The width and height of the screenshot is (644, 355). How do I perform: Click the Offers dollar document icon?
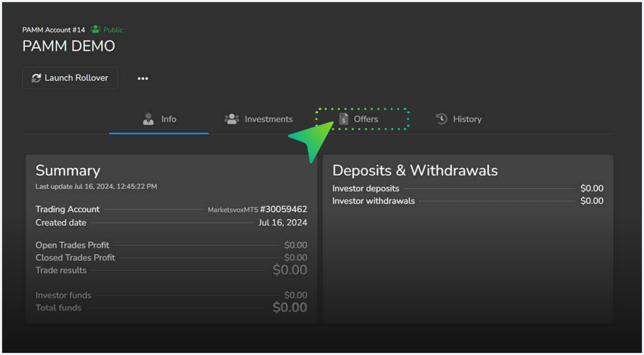[x=343, y=119]
